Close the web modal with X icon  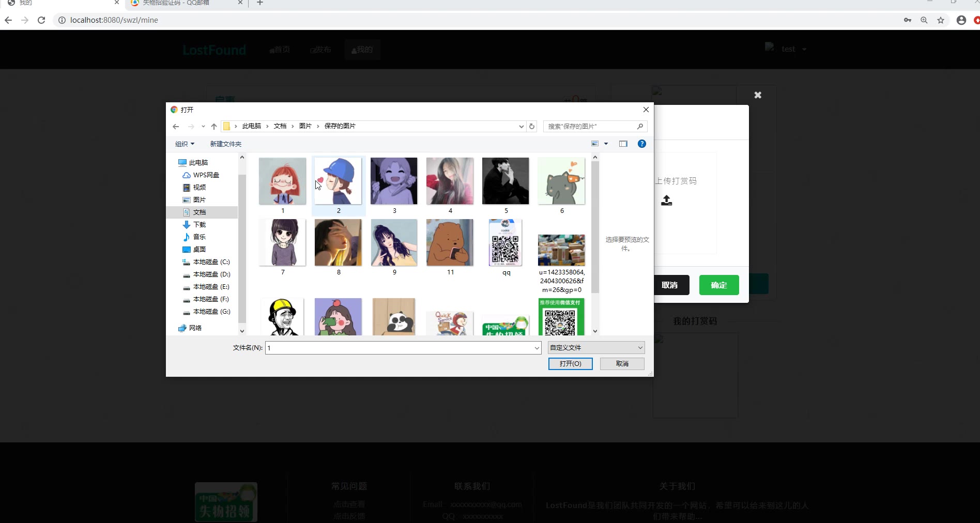pos(758,95)
